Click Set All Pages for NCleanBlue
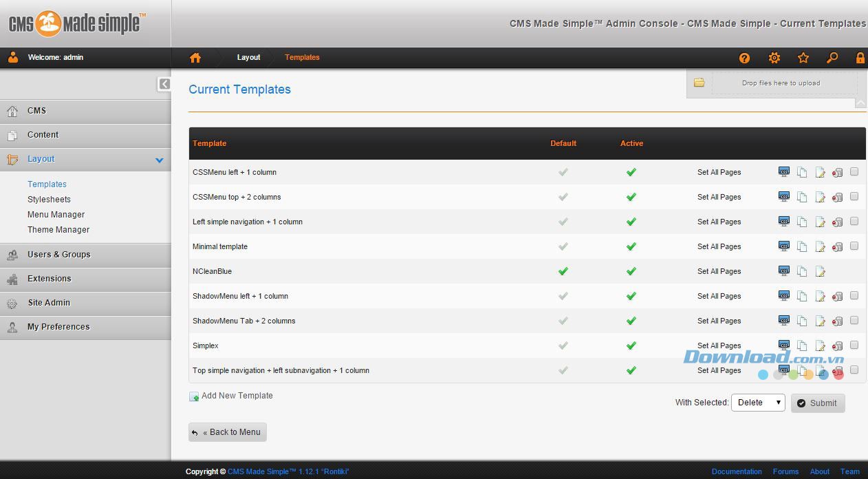868x479 pixels. tap(719, 270)
